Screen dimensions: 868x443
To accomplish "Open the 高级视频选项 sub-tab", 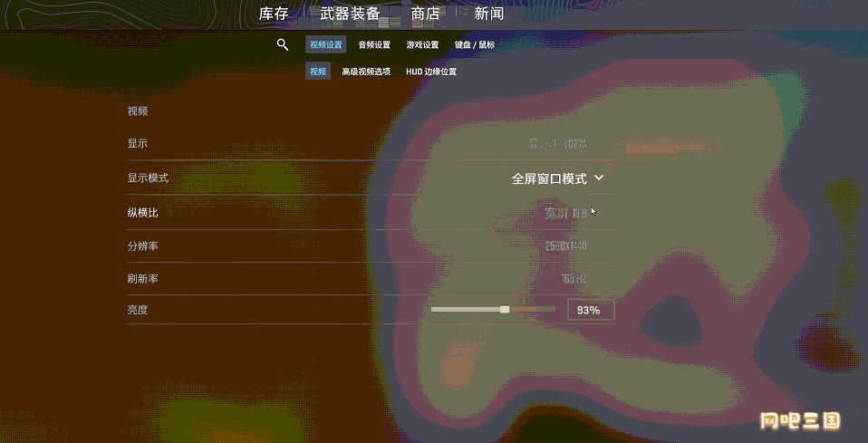I will (366, 72).
